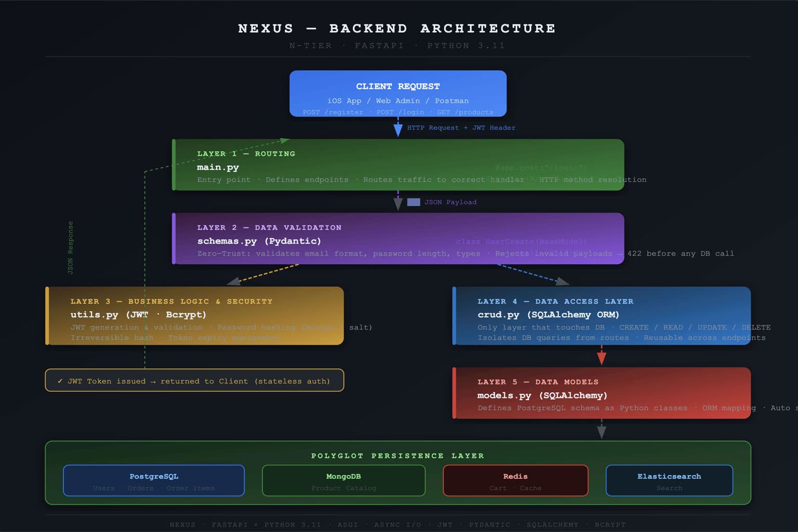
Task: Select the "main.py" file name
Action: click(x=218, y=167)
